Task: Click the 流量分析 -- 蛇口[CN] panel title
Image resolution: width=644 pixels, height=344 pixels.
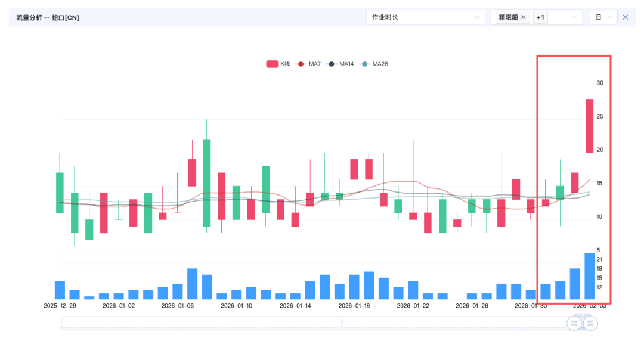Action: point(48,17)
